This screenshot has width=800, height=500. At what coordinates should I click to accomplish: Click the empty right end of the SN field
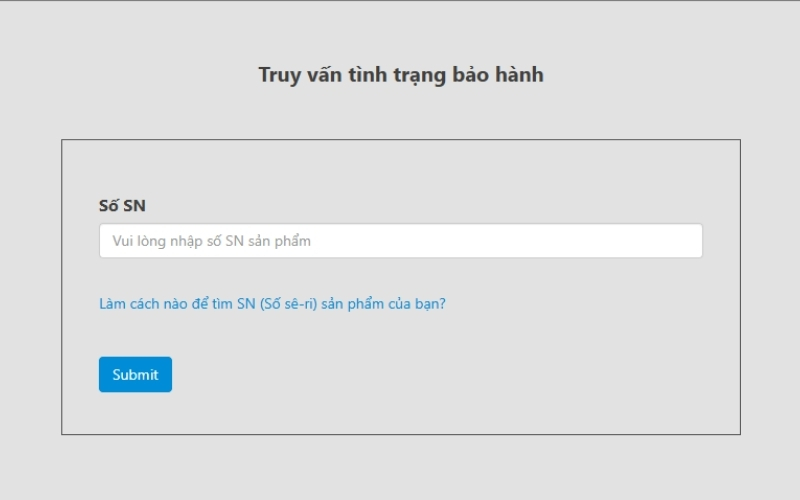click(x=650, y=241)
